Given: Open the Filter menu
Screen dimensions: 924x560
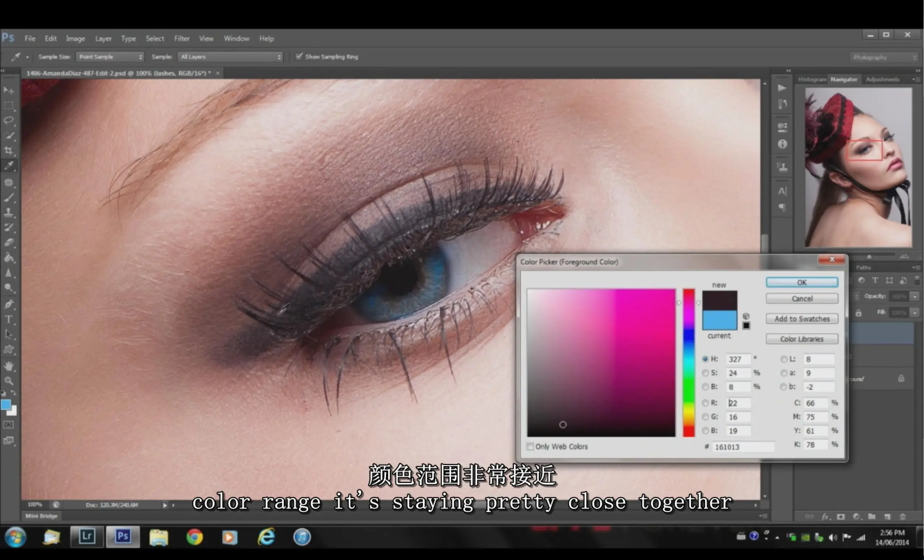Looking at the screenshot, I should pos(182,38).
